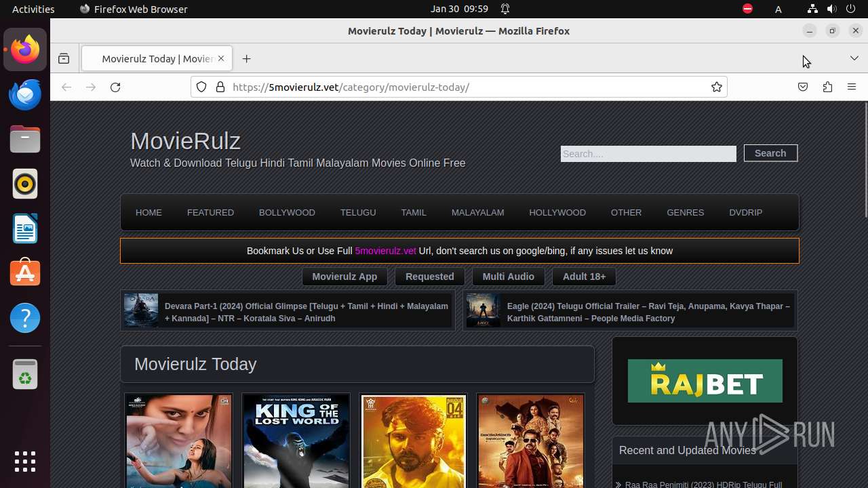Open the Eagle (2024) Telugu trailer link
Viewport: 868px width, 488px height.
pos(648,312)
